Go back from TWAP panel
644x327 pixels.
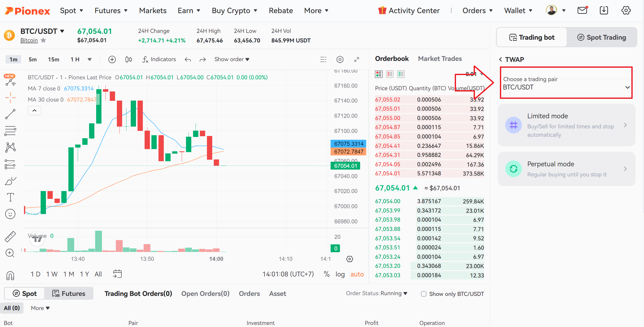click(500, 59)
